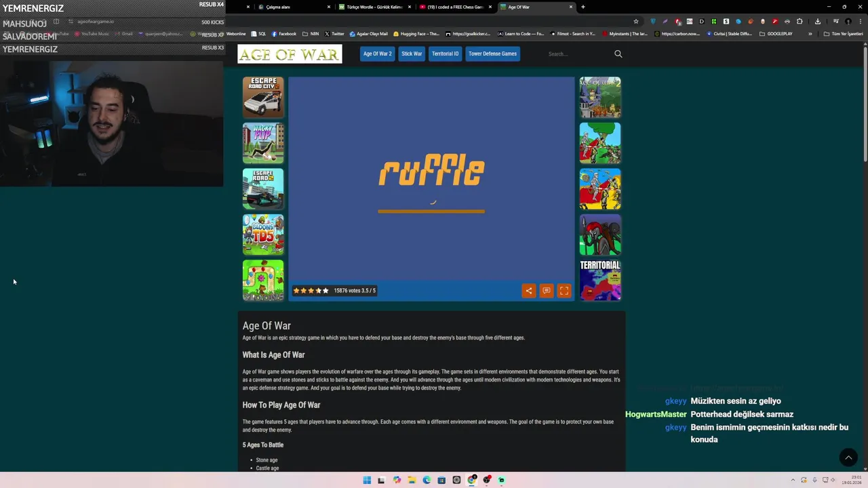868x488 pixels.
Task: Rate the game using the star rating
Action: [311, 291]
